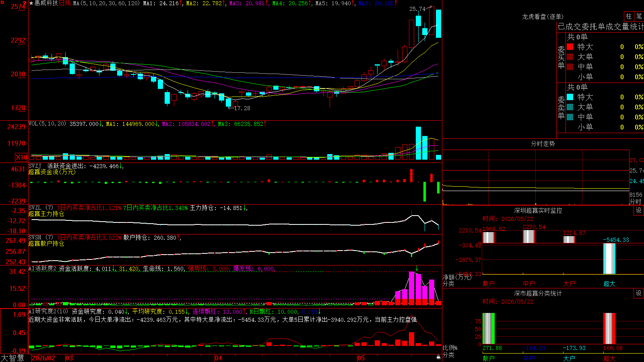Click the teal 中单 sell-order swatch

[570, 117]
